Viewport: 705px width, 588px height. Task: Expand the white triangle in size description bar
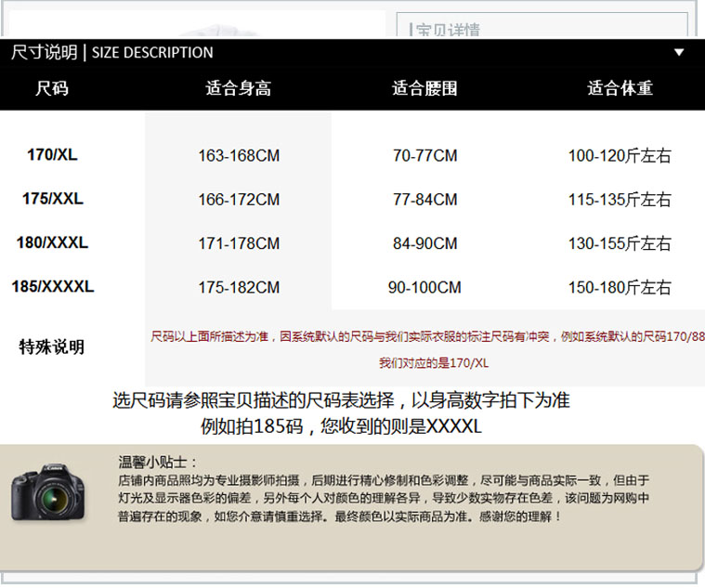pos(679,52)
